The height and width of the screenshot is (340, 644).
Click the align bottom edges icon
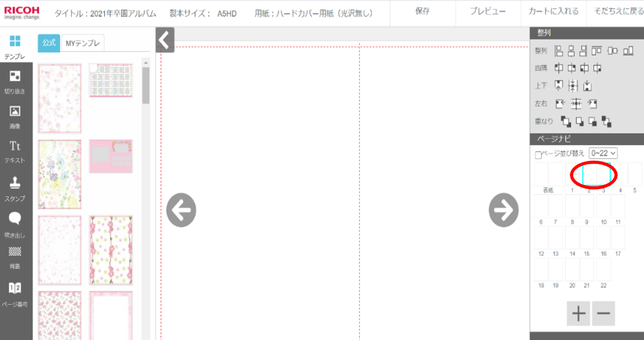click(628, 51)
